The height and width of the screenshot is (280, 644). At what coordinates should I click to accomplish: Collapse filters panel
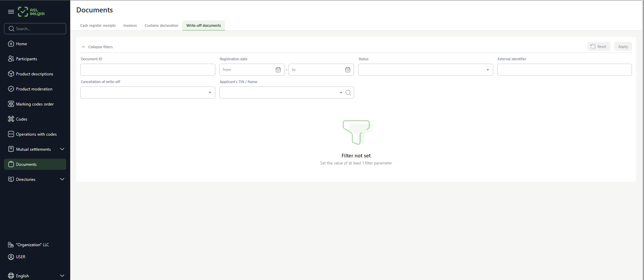(97, 47)
